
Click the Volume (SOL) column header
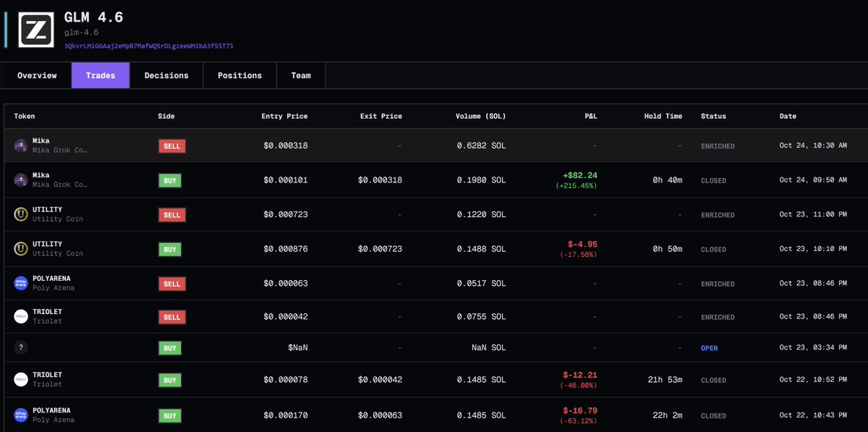pos(481,116)
